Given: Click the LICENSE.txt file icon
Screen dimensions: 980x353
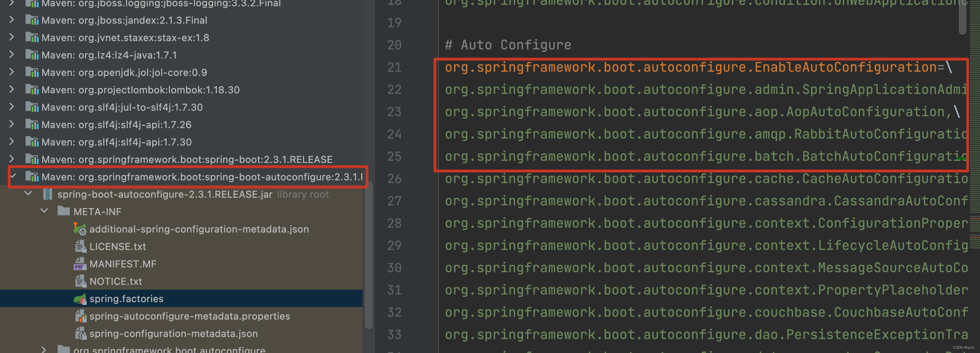Looking at the screenshot, I should point(80,246).
